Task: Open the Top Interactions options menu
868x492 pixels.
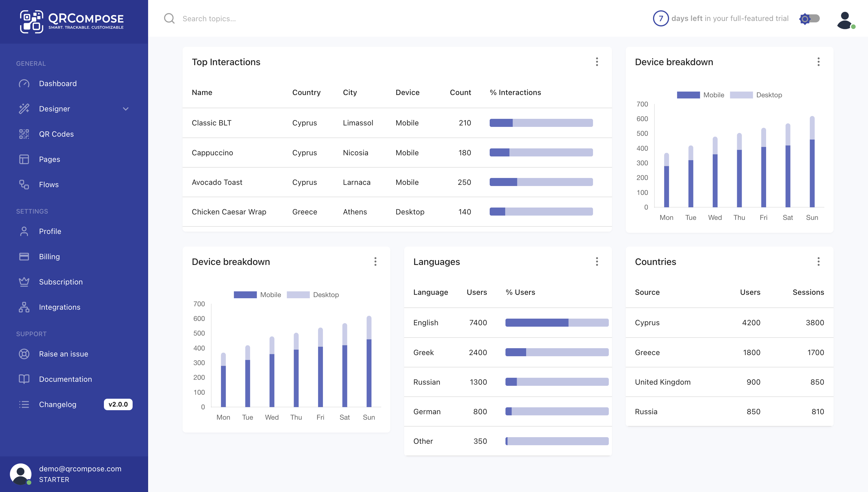Action: coord(597,62)
